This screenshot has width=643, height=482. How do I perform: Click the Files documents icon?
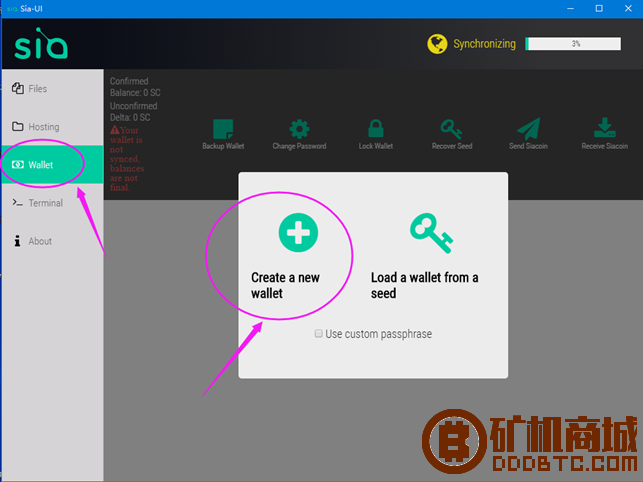point(18,88)
